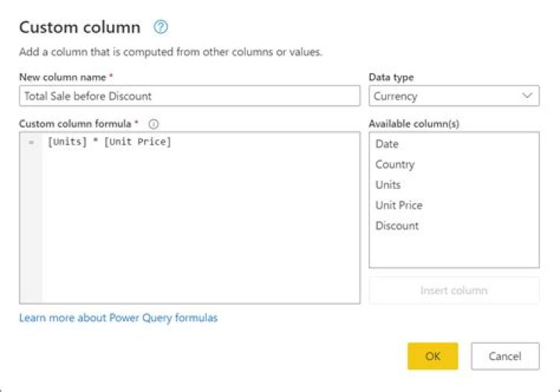560x392 pixels.
Task: Click into the custom column formula editor
Action: (x=190, y=218)
